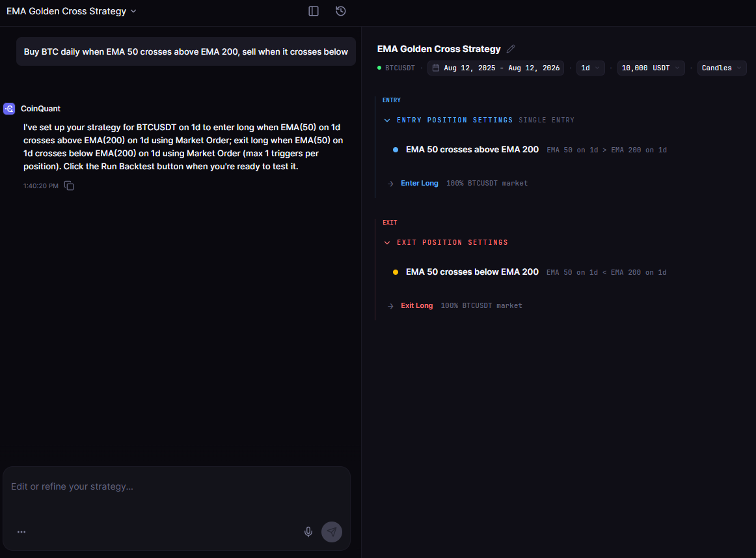The width and height of the screenshot is (756, 558).
Task: Open the Candles chart type dropdown
Action: [x=722, y=68]
